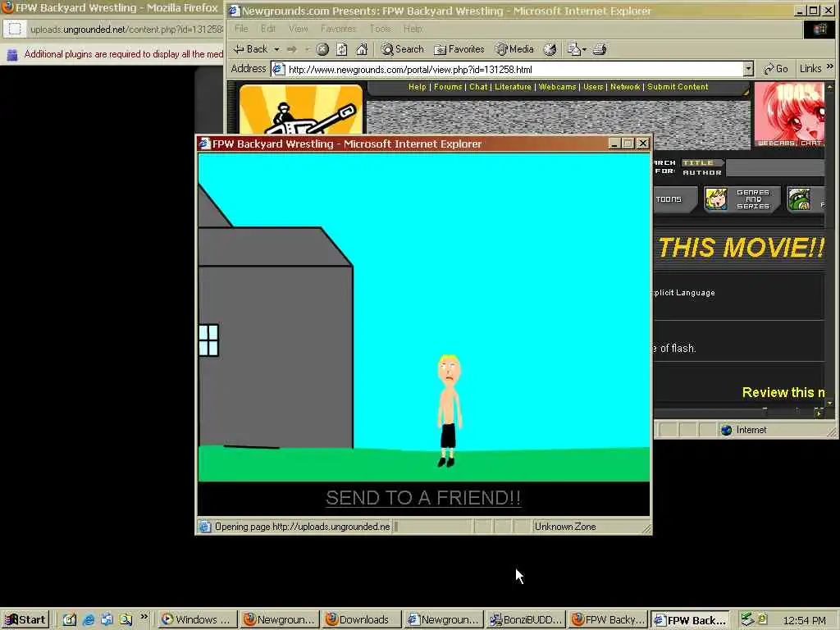Click the page icon in Firefox address bar
Viewport: 840px width, 630px height.
(x=15, y=29)
